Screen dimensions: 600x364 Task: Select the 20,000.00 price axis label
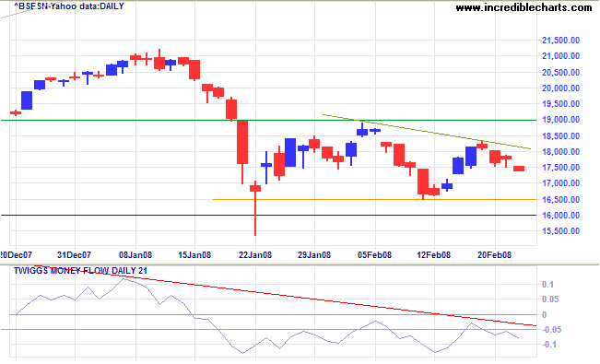[560, 88]
